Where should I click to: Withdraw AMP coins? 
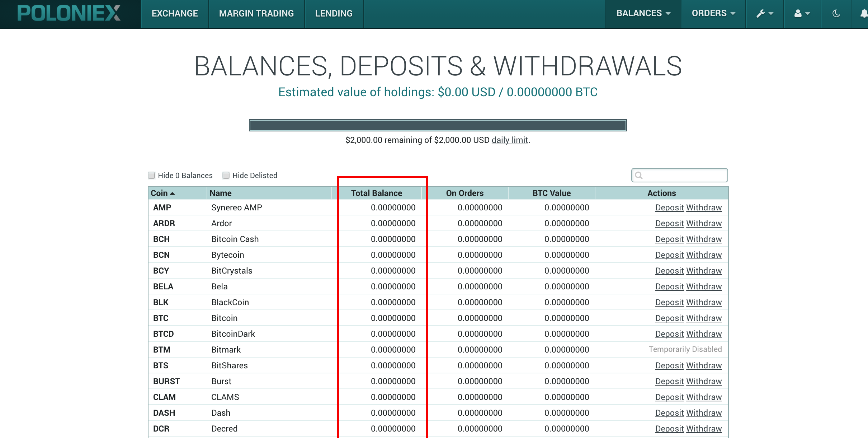click(x=704, y=208)
